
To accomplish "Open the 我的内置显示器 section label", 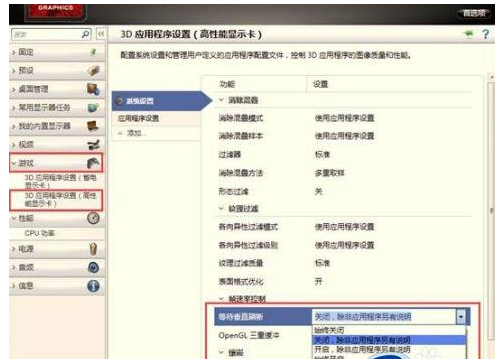I will 44,126.
